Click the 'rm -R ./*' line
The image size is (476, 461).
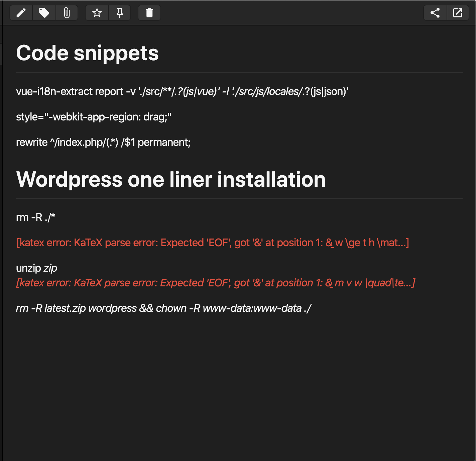tap(36, 217)
